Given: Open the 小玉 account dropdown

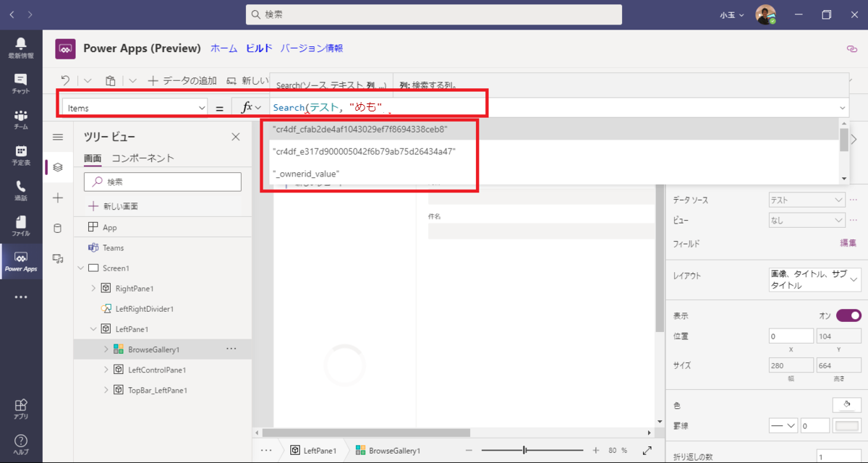Looking at the screenshot, I should pos(732,14).
